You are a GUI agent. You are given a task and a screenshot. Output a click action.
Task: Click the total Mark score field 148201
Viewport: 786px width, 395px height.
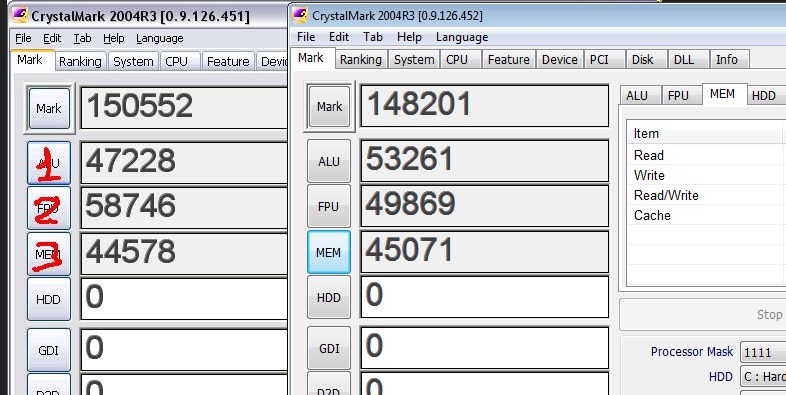484,106
